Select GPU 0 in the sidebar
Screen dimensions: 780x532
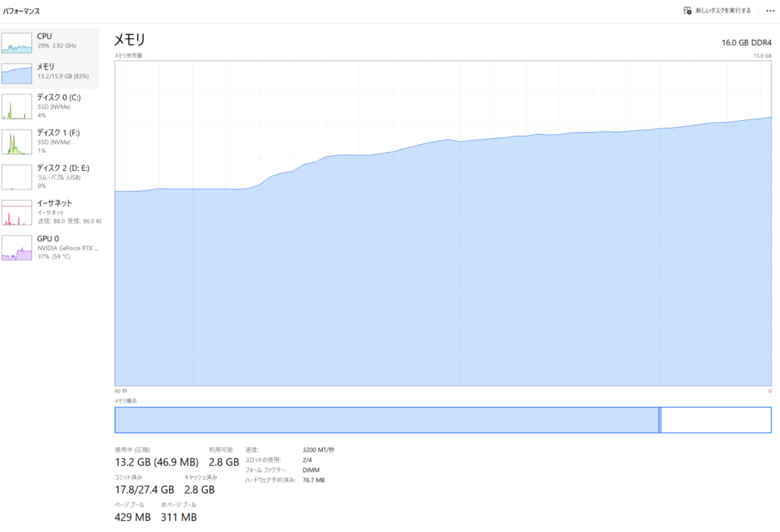tap(50, 247)
